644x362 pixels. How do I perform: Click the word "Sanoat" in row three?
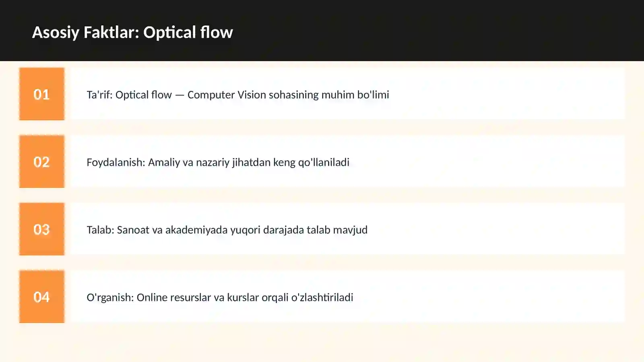tap(133, 230)
